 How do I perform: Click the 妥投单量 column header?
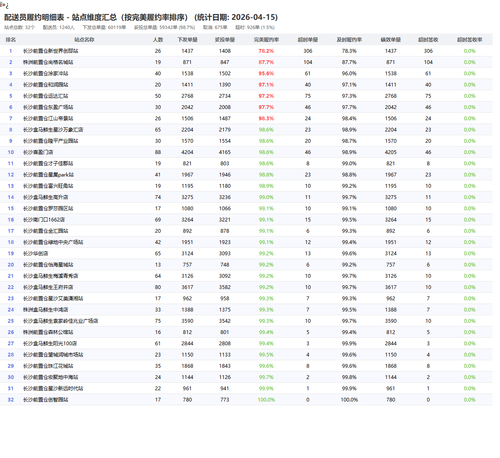tap(225, 40)
